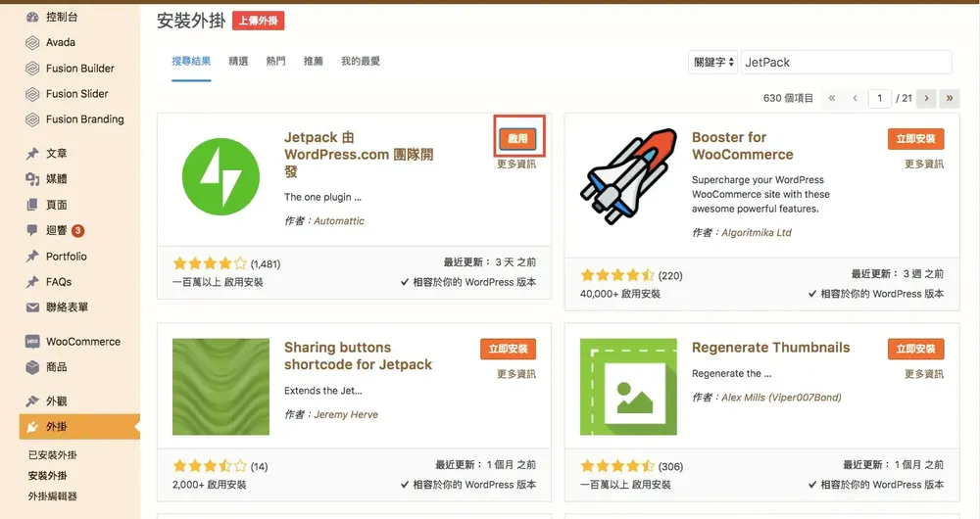Viewport: 980px width, 519px height.
Task: Open the 已安裝外掛 submenu item
Action: tap(53, 455)
